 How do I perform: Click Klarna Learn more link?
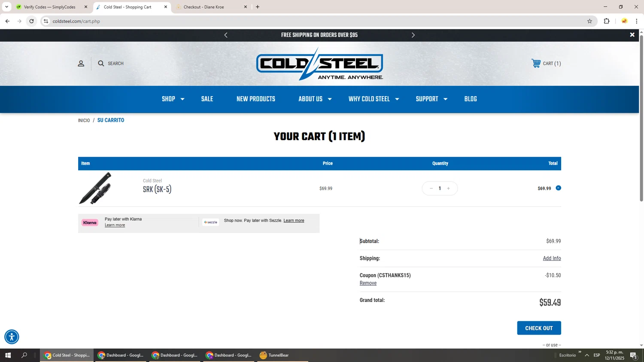[x=115, y=225]
